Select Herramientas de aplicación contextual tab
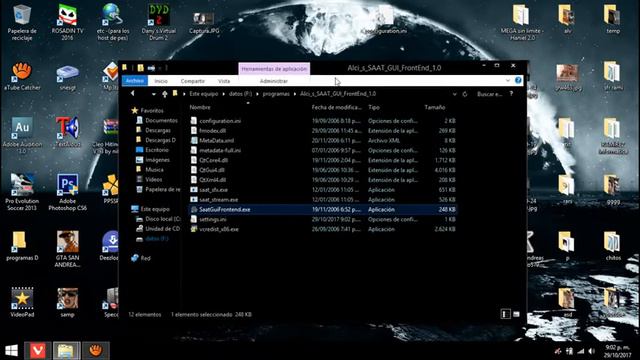This screenshot has width=640, height=360. point(274,69)
